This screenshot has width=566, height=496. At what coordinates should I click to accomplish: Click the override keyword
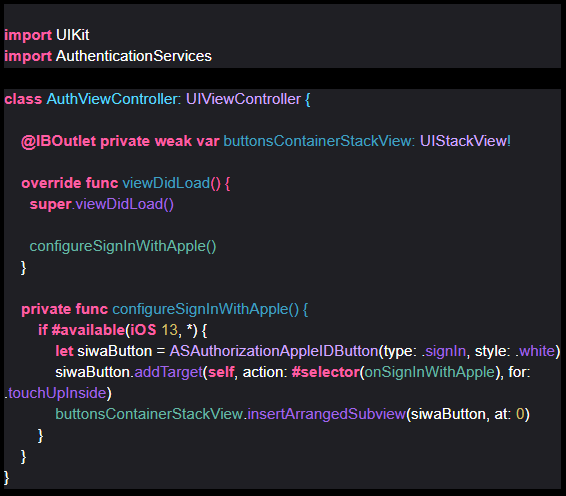click(x=51, y=183)
